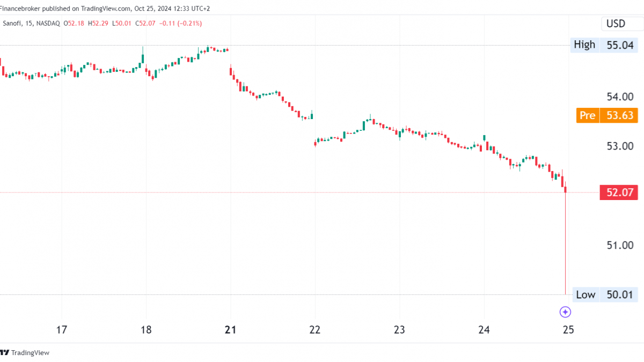Click the TradingView logo icon
Screen dimensions: 644x362
tap(5, 352)
